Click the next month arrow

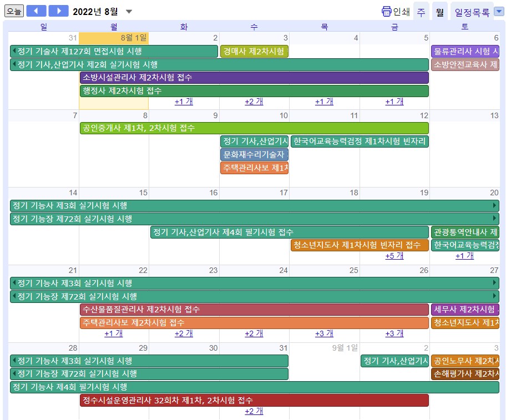click(x=58, y=11)
